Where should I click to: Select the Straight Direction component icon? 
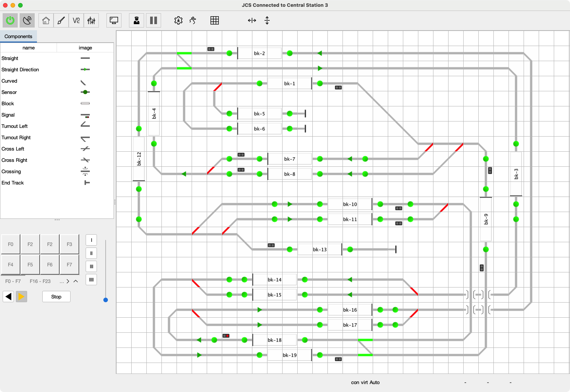click(85, 69)
